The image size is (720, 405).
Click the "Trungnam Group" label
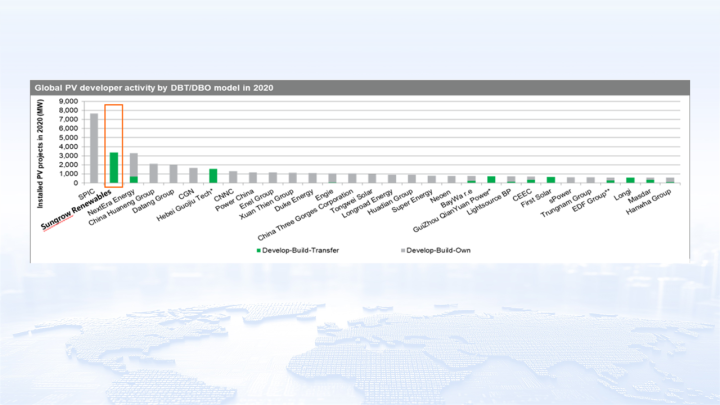coord(566,203)
